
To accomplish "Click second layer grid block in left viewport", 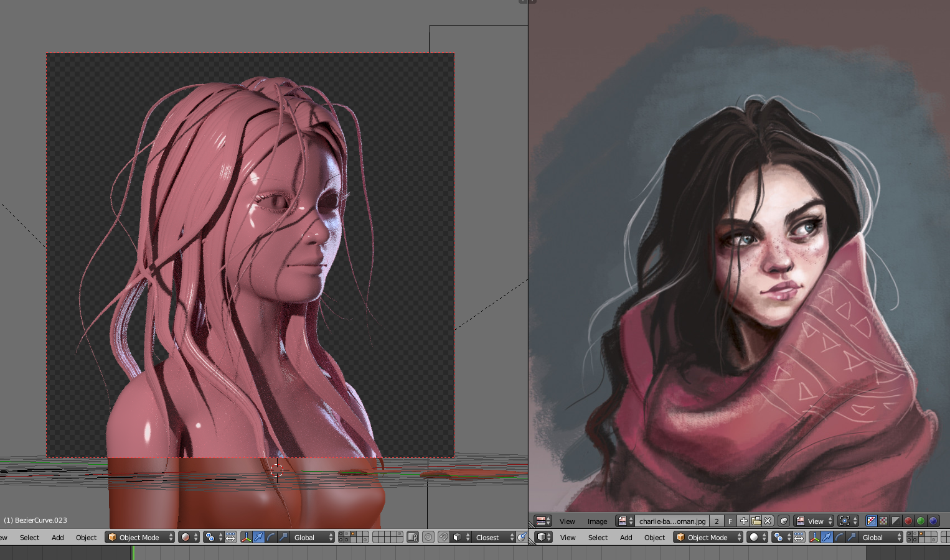I will coord(387,537).
